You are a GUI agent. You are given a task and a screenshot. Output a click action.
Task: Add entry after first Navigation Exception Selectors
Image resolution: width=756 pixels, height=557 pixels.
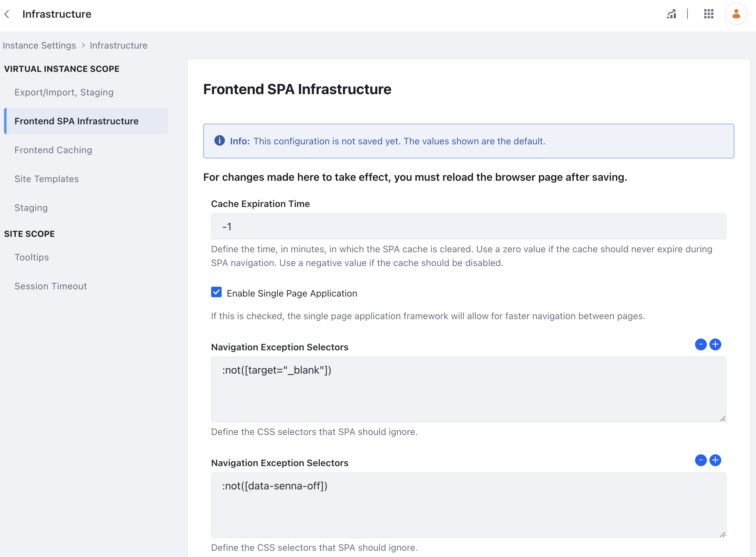(x=715, y=344)
